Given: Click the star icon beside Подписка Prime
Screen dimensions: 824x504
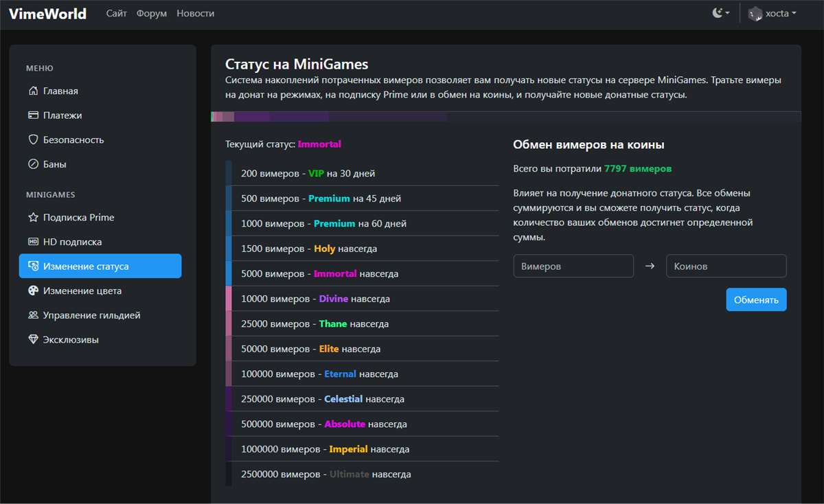Looking at the screenshot, I should 33,217.
